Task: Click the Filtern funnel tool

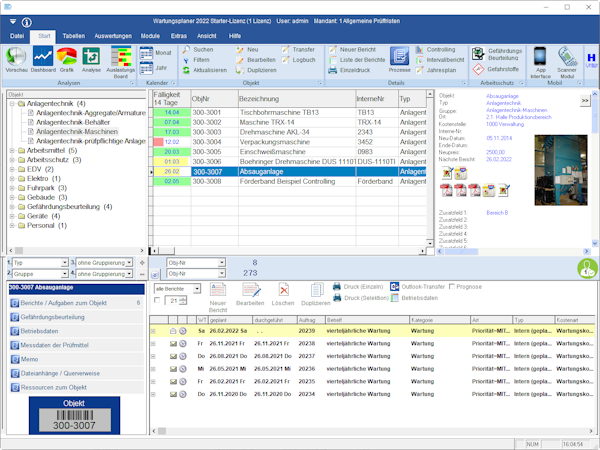Action: pyautogui.click(x=196, y=60)
